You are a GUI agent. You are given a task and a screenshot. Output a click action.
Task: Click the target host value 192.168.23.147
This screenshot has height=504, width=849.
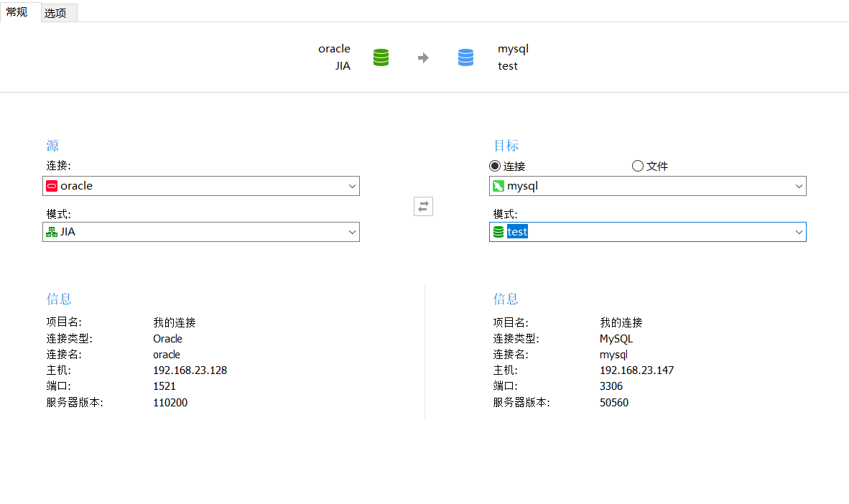coord(636,370)
